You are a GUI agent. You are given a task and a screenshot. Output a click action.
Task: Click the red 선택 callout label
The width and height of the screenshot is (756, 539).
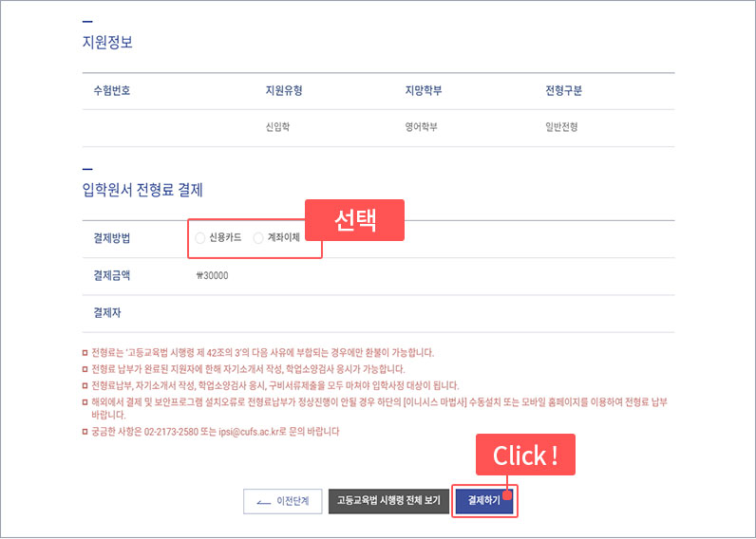point(354,219)
